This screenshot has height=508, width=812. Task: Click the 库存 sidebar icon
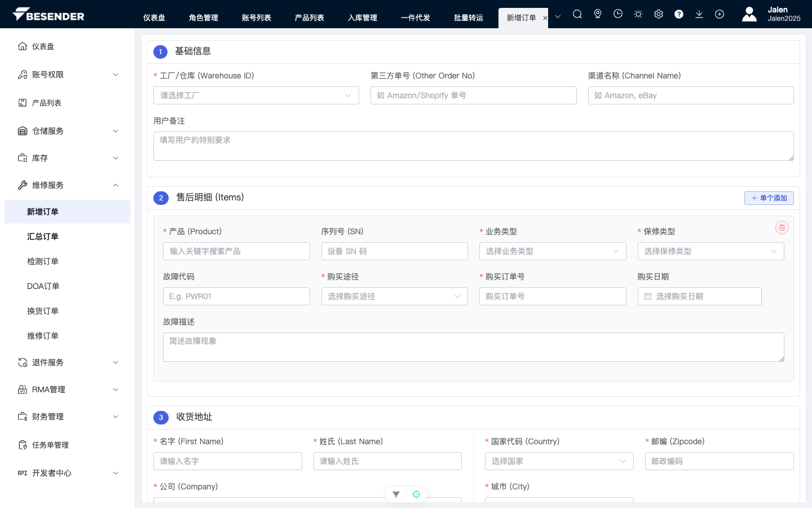click(23, 158)
